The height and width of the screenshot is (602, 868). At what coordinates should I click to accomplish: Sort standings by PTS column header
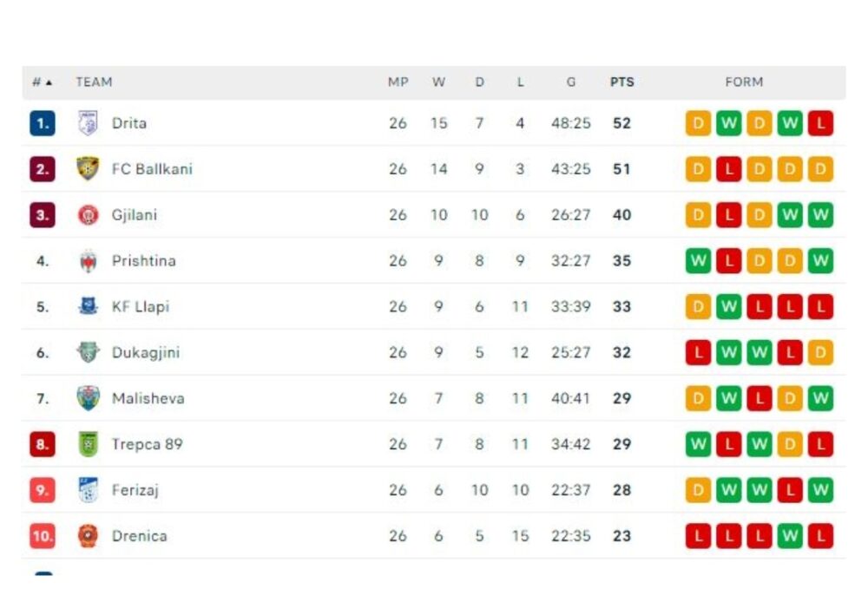622,82
